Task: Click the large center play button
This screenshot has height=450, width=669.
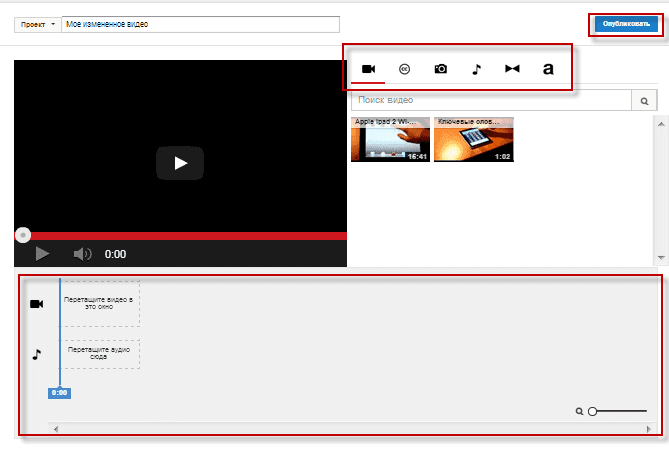Action: click(x=180, y=163)
